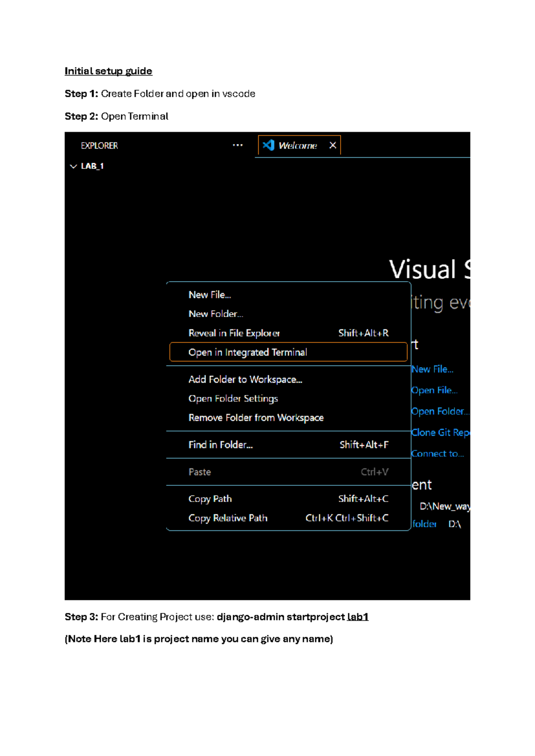This screenshot has width=535, height=756.
Task: Select Copy Path menu entry
Action: click(288, 499)
